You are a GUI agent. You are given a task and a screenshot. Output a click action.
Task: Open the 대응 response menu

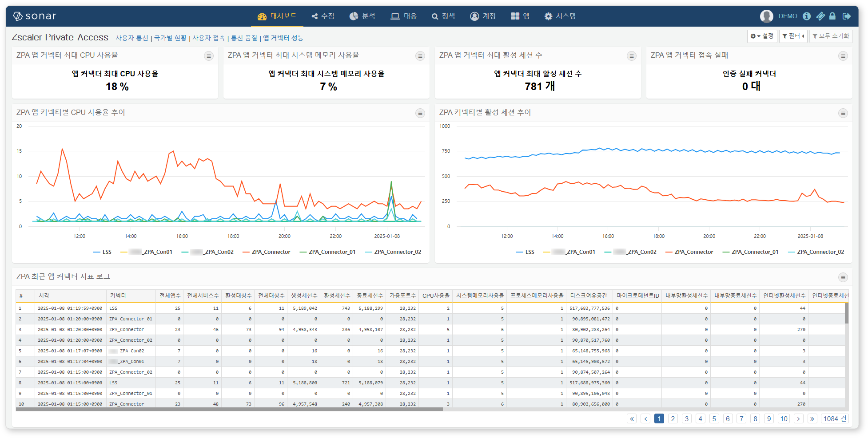(x=403, y=16)
